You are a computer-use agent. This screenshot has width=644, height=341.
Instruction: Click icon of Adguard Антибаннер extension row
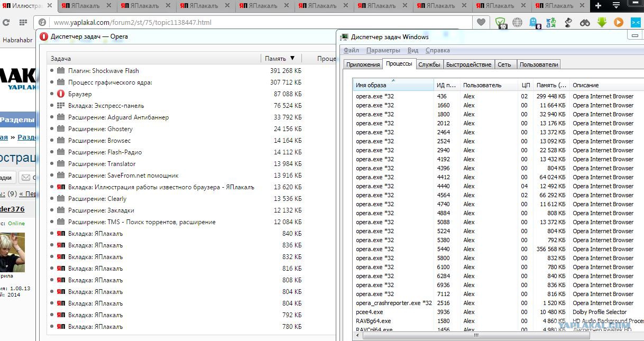(x=61, y=117)
